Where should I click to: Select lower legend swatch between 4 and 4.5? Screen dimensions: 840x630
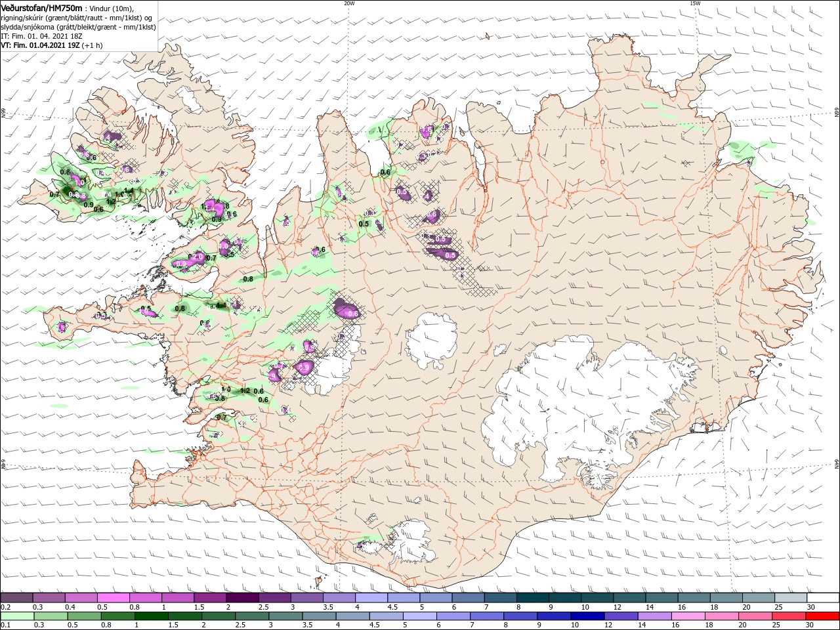pyautogui.click(x=353, y=616)
